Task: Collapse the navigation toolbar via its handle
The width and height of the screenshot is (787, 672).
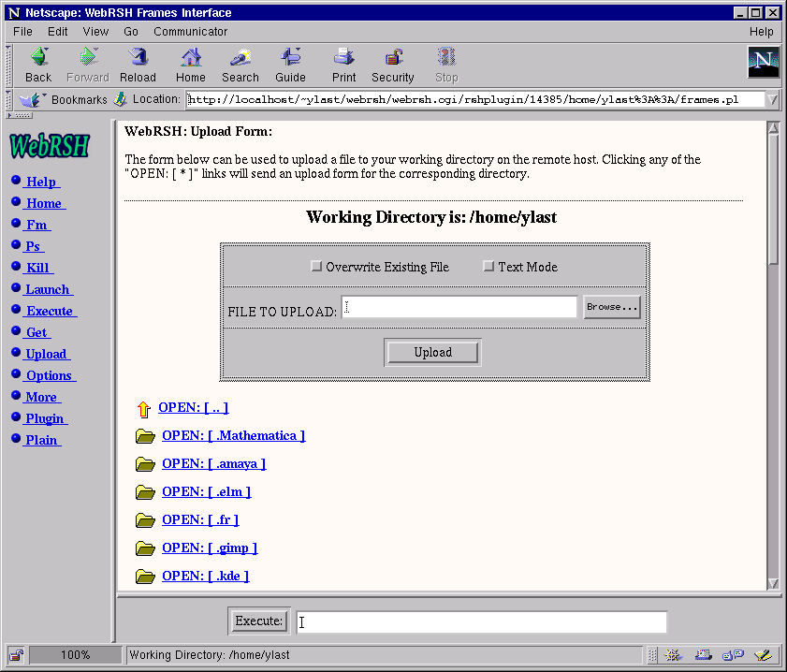Action: click(8, 66)
